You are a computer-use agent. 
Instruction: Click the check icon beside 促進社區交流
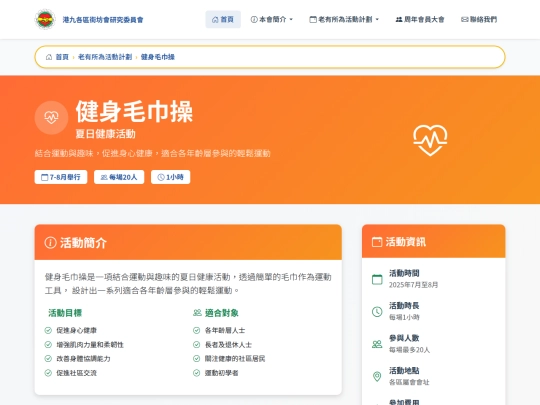click(x=48, y=373)
